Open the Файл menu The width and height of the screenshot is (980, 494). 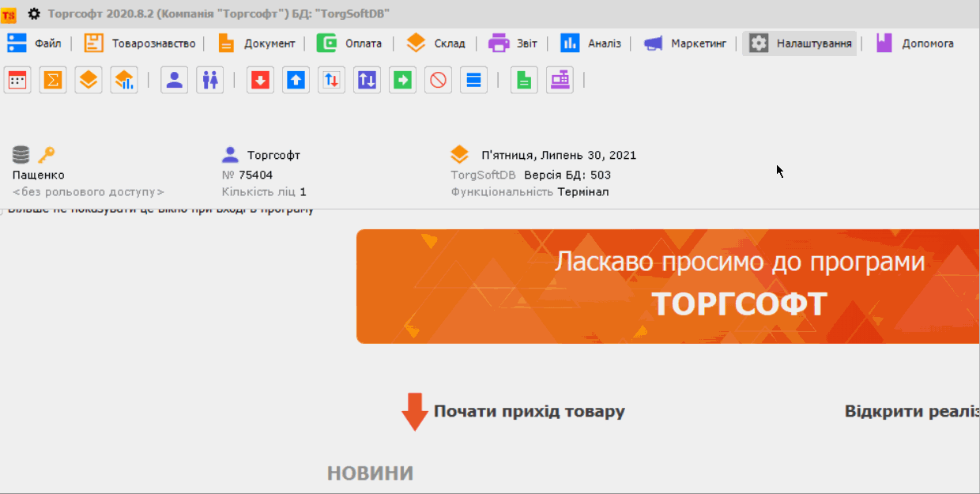35,43
